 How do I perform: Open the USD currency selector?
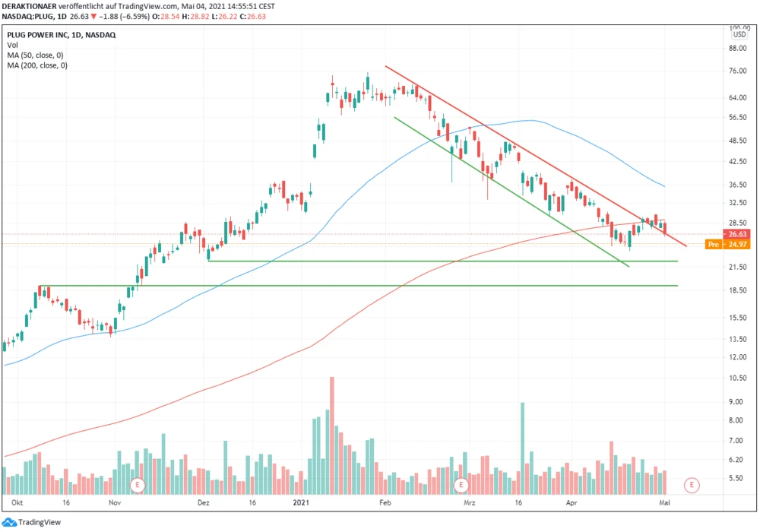click(739, 34)
